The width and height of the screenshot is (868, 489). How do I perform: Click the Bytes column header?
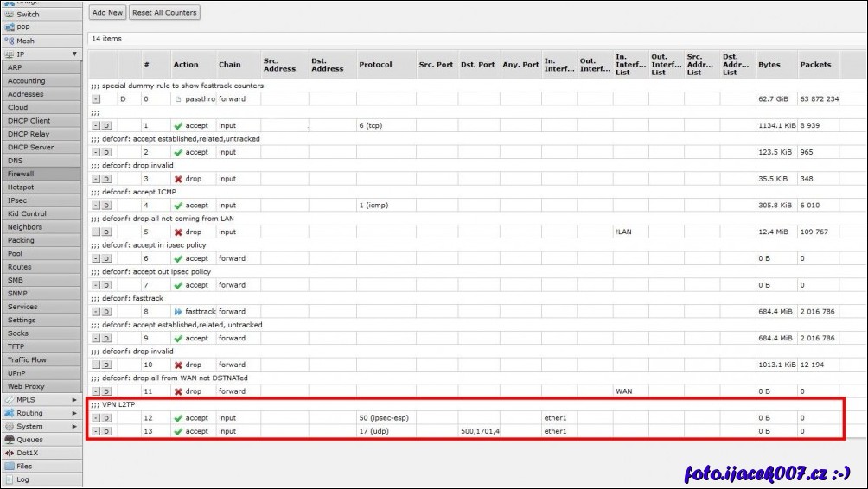pyautogui.click(x=769, y=65)
